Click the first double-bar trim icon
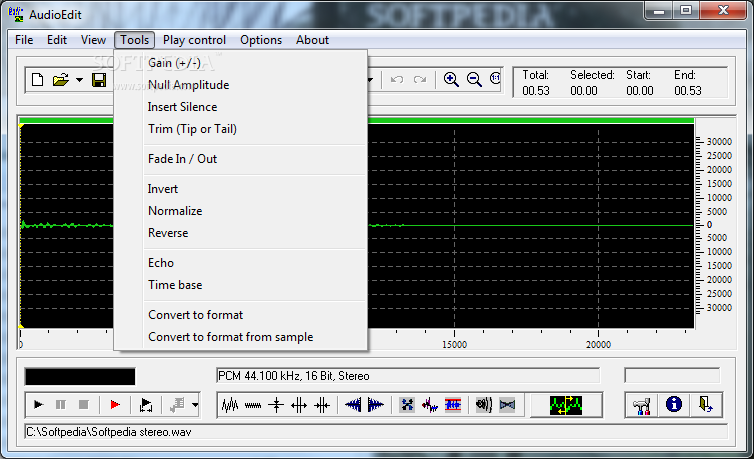Image resolution: width=754 pixels, height=459 pixels. click(x=299, y=405)
